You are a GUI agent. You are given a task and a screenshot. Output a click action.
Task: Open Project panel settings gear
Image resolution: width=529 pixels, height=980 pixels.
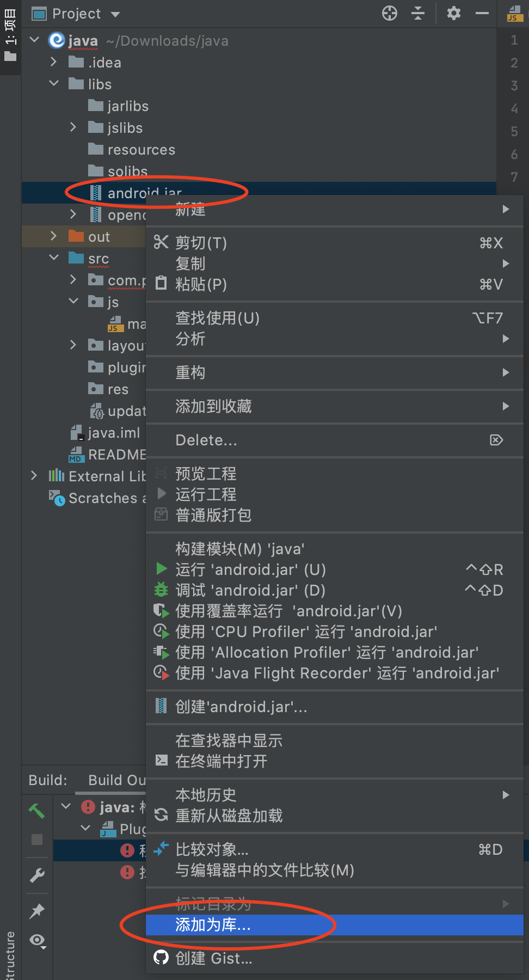click(453, 13)
